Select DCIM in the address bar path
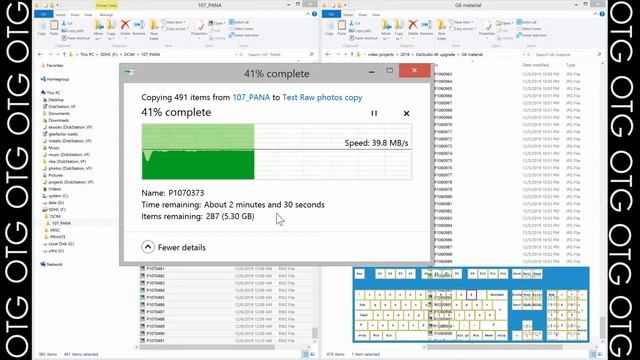640x360 pixels. coord(129,54)
